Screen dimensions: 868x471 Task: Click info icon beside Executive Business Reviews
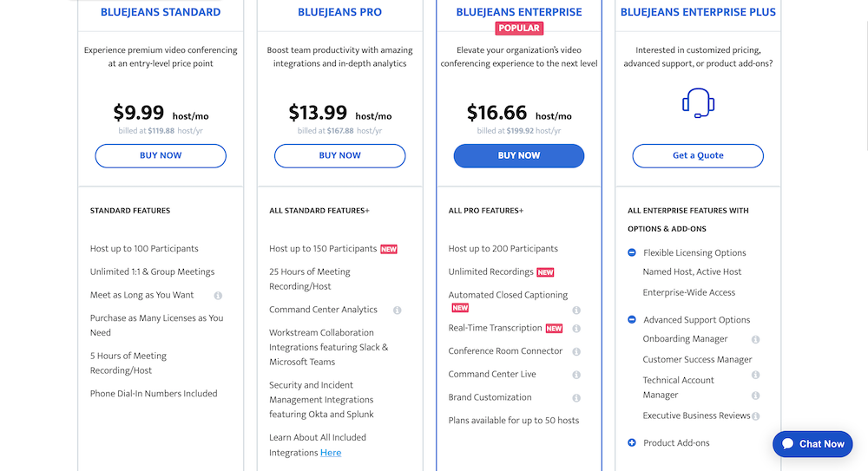coord(755,416)
